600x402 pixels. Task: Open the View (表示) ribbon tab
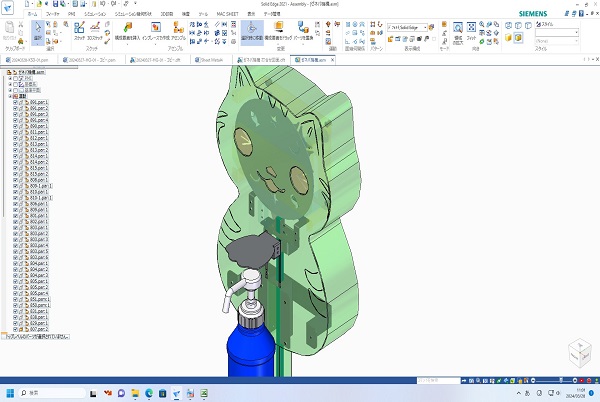(251, 14)
